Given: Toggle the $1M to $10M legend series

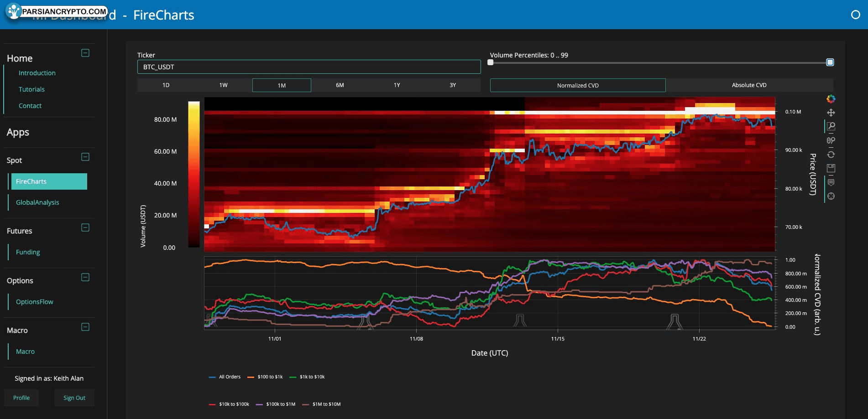Looking at the screenshot, I should pyautogui.click(x=321, y=404).
